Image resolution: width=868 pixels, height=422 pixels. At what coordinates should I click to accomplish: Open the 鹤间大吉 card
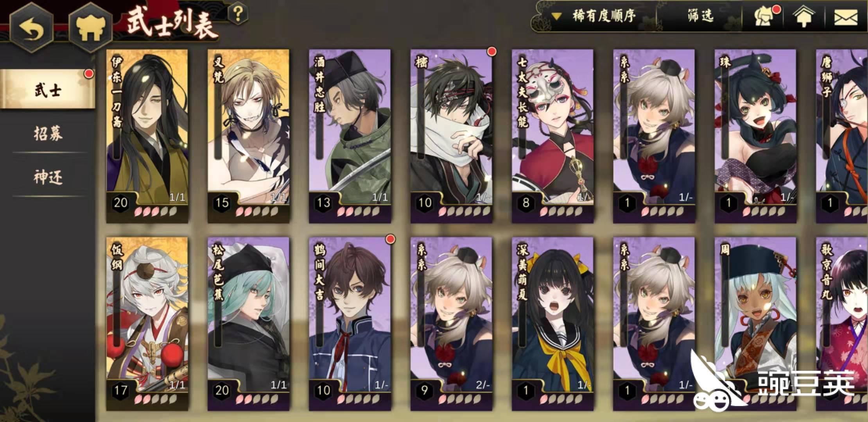pyautogui.click(x=350, y=324)
